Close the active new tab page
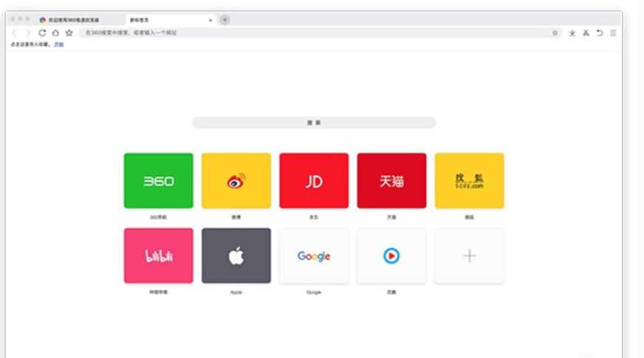 [210, 20]
